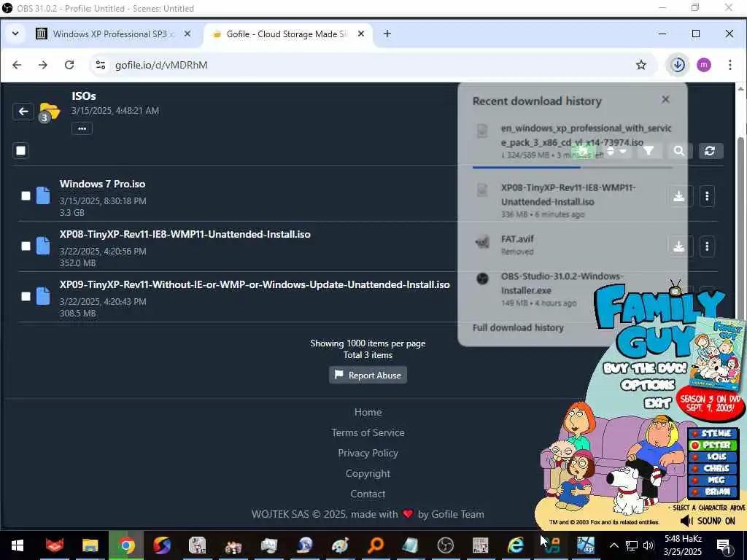Close the Windows XP Professional SP3 tab
747x560 pixels.
(187, 34)
